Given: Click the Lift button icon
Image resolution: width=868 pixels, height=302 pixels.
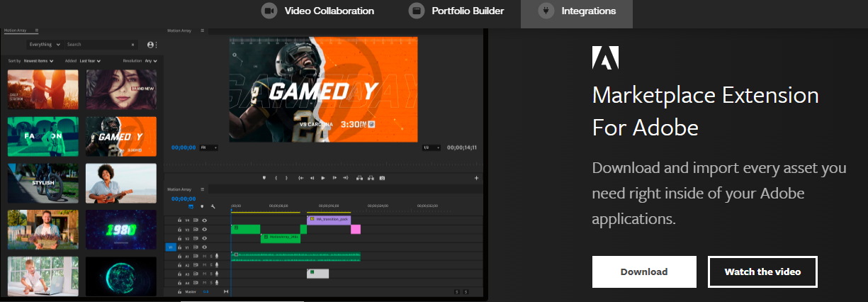Looking at the screenshot, I should click(359, 178).
